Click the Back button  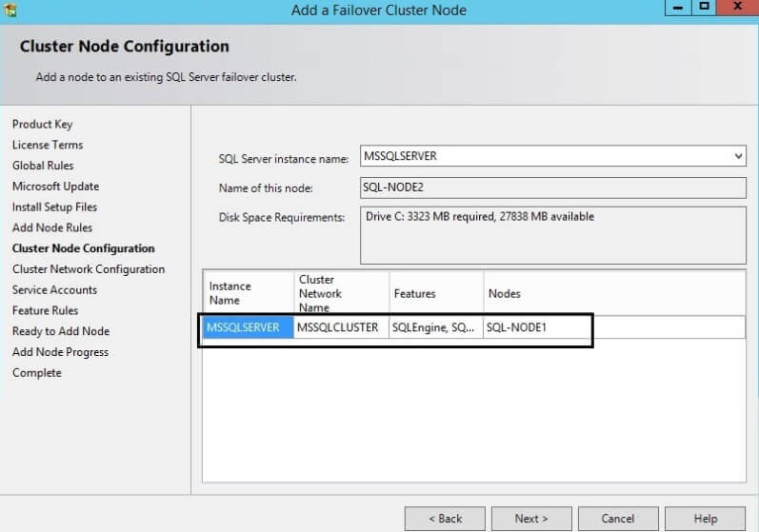[445, 519]
